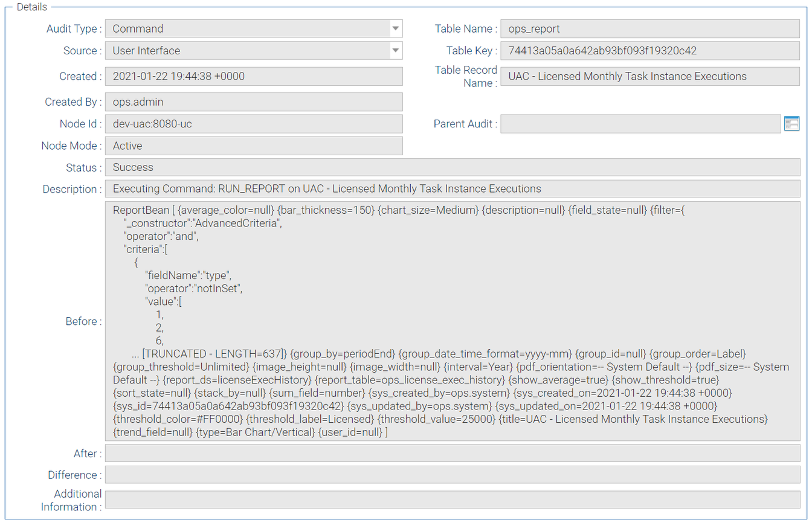Click the Status Success field
Viewport: 812px width, 520px height.
click(x=452, y=167)
